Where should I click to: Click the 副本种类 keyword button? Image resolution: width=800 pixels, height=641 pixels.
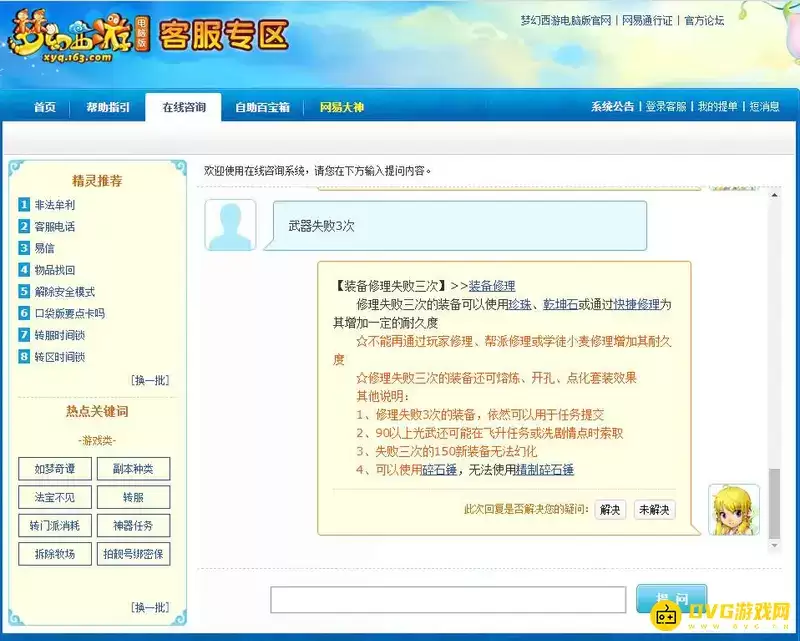pos(133,469)
